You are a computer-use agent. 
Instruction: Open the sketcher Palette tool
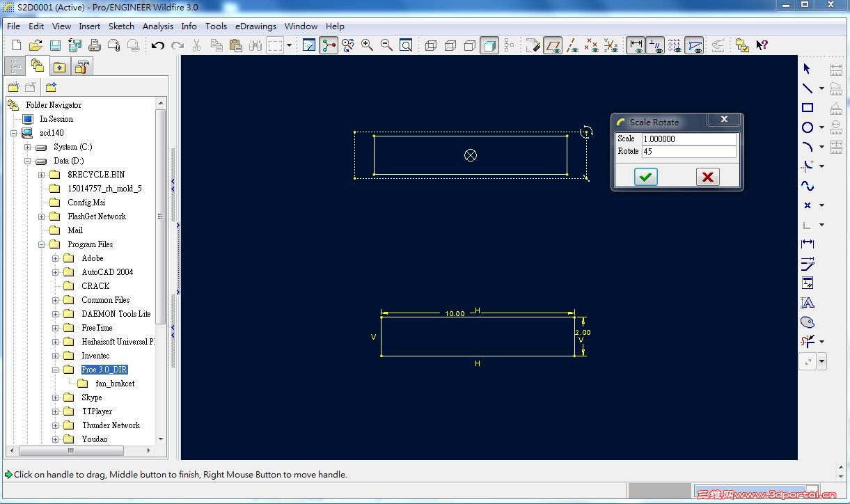(x=807, y=322)
